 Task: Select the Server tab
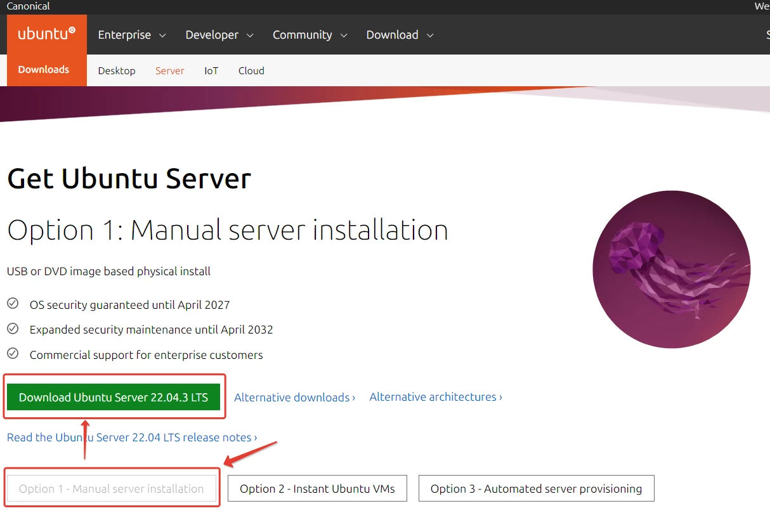click(169, 70)
